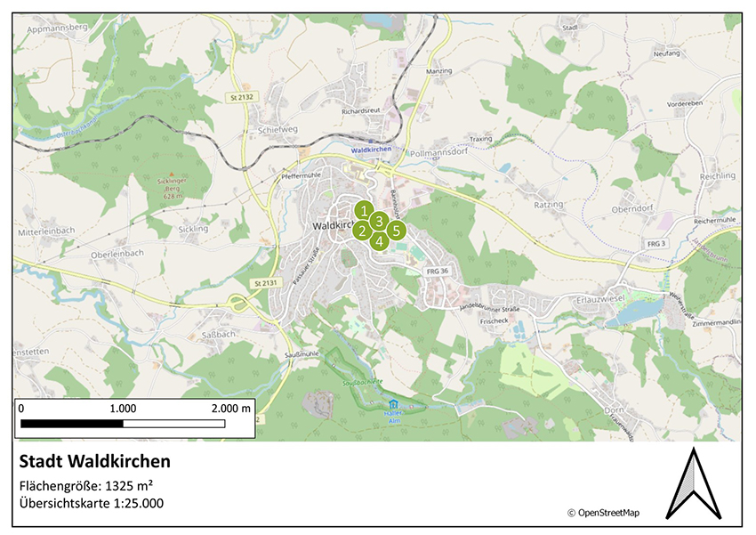Click the Sicklinger Berg peak triangle
This screenshot has width=756, height=535.
[x=171, y=174]
